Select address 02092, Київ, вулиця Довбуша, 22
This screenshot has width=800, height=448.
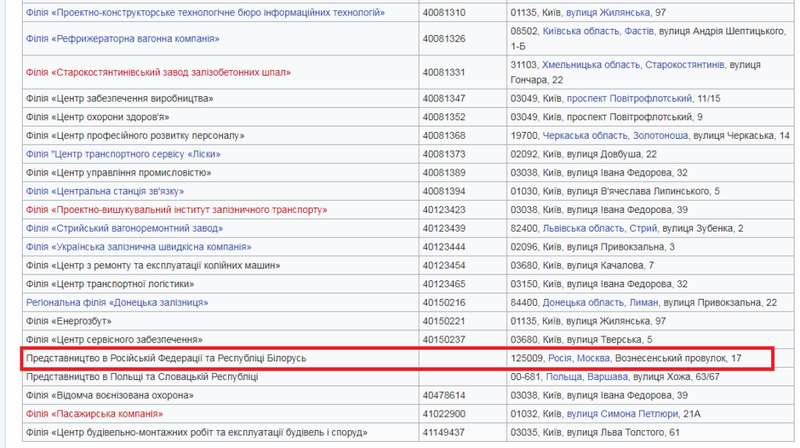point(584,154)
